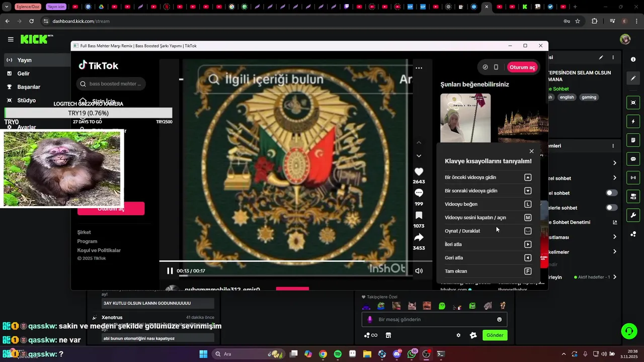Open TikTok more options three-dots menu
644x362 pixels.
point(419,68)
